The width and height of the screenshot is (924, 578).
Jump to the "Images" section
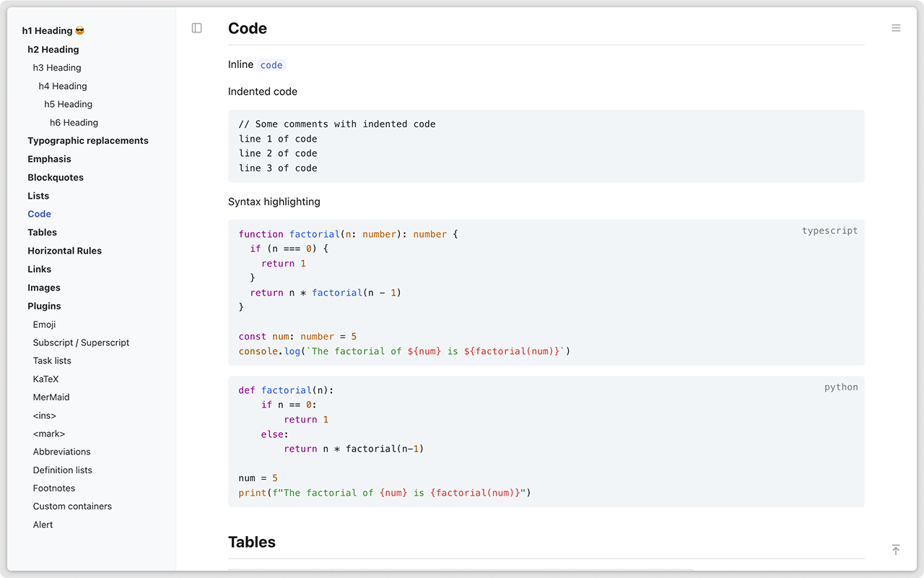[44, 287]
